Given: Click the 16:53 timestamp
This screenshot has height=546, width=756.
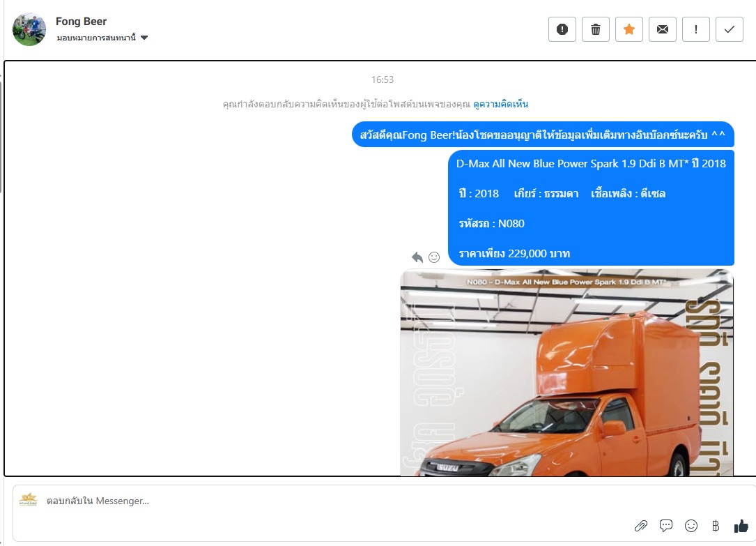Looking at the screenshot, I should pos(383,79).
